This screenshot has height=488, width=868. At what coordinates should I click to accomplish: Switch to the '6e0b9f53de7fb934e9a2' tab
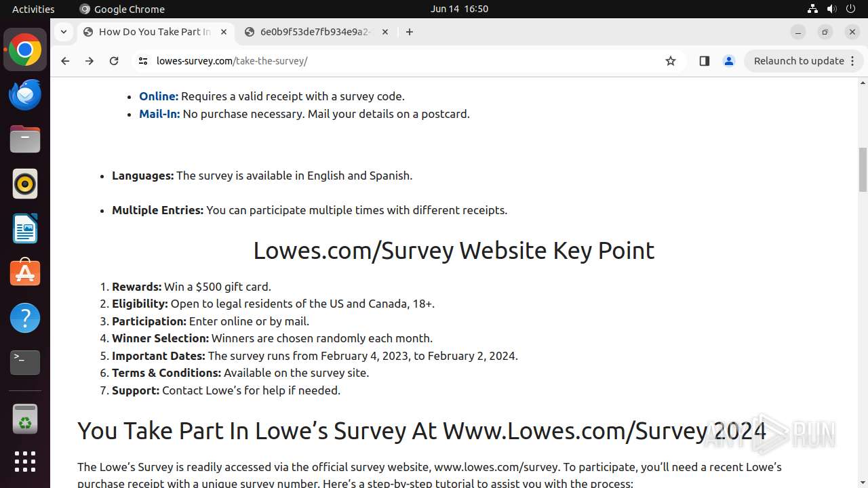(x=316, y=32)
